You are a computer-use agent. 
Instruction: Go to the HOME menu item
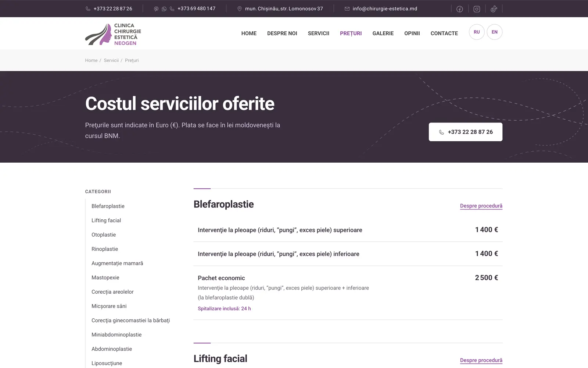pyautogui.click(x=249, y=33)
